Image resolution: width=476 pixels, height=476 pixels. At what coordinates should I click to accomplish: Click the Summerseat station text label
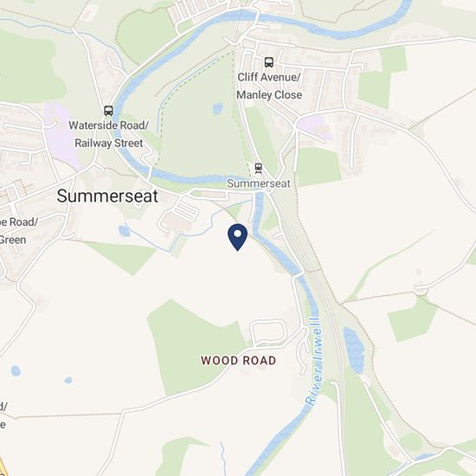(x=259, y=183)
